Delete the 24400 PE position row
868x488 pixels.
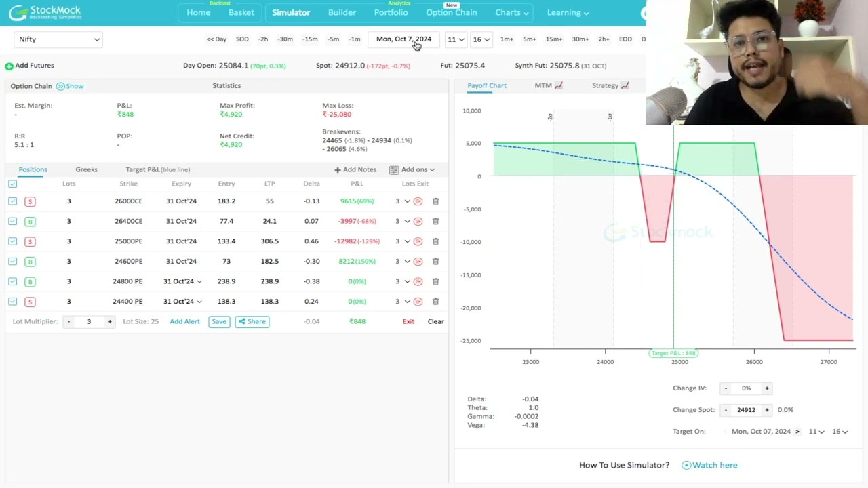coord(436,301)
